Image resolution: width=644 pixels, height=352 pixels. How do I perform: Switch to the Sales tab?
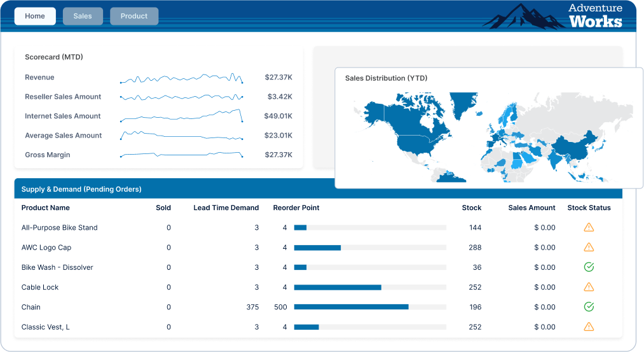[83, 16]
